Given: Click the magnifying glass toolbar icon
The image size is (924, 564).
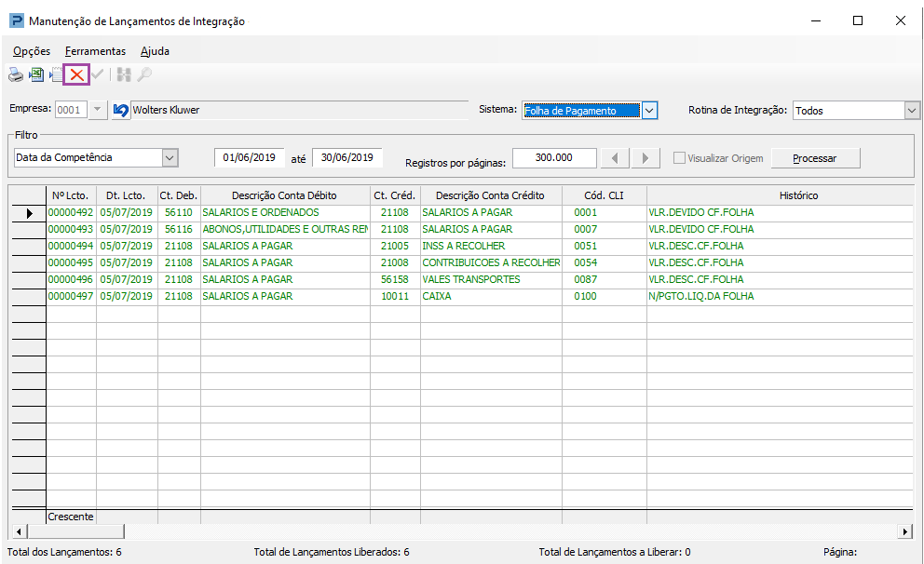Looking at the screenshot, I should (144, 74).
